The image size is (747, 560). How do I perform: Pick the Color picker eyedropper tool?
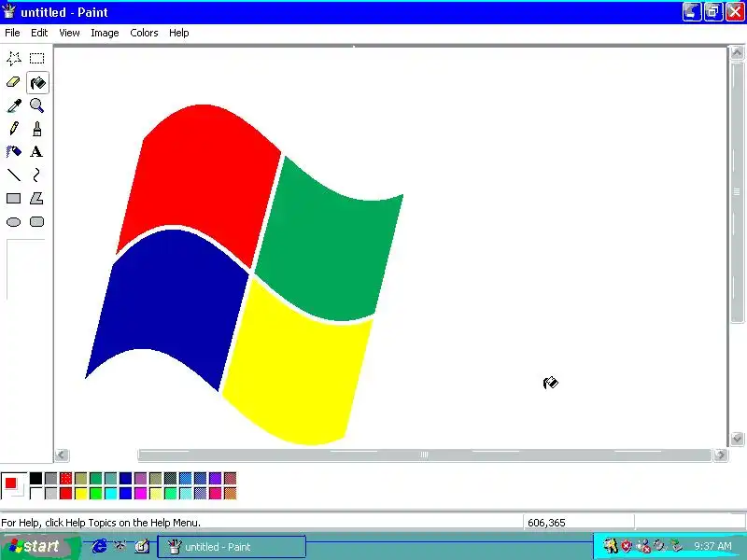coord(14,105)
